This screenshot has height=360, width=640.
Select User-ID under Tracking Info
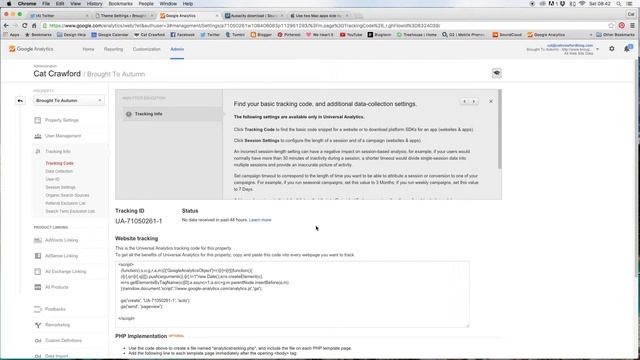52,179
